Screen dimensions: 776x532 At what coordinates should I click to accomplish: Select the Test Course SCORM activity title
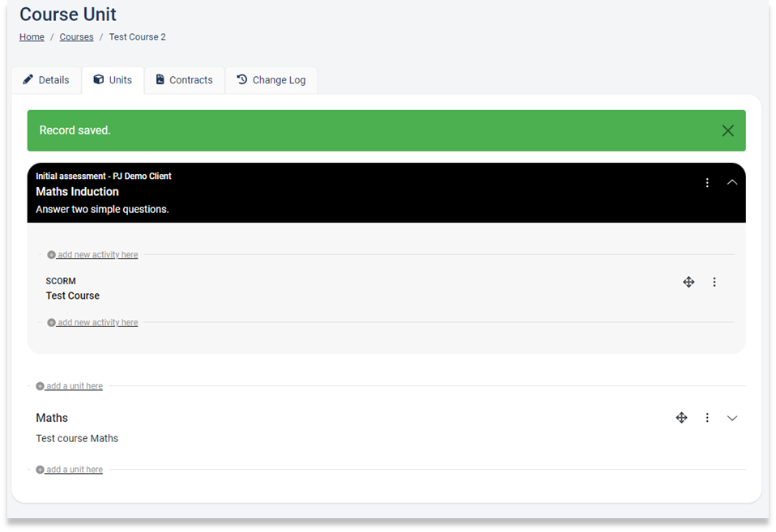tap(73, 296)
